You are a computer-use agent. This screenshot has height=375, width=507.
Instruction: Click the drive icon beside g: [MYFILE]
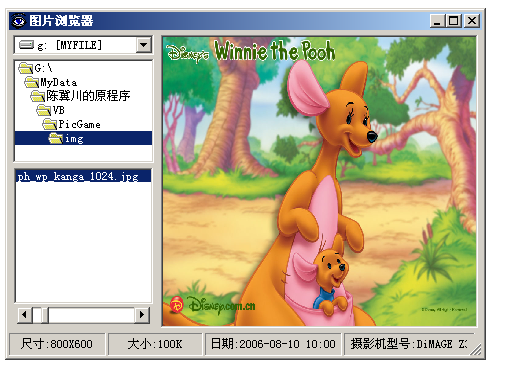pos(26,45)
